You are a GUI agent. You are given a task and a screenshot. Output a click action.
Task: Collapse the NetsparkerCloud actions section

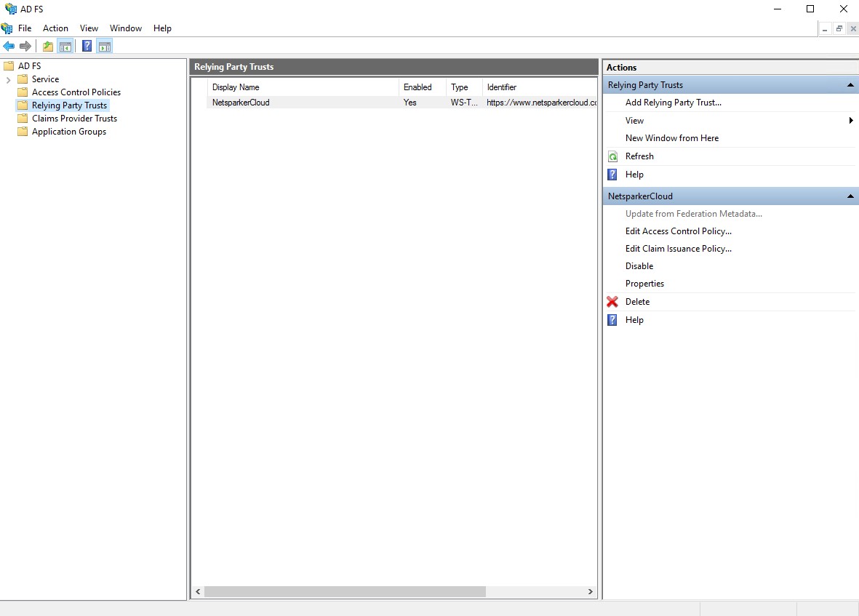click(x=850, y=196)
